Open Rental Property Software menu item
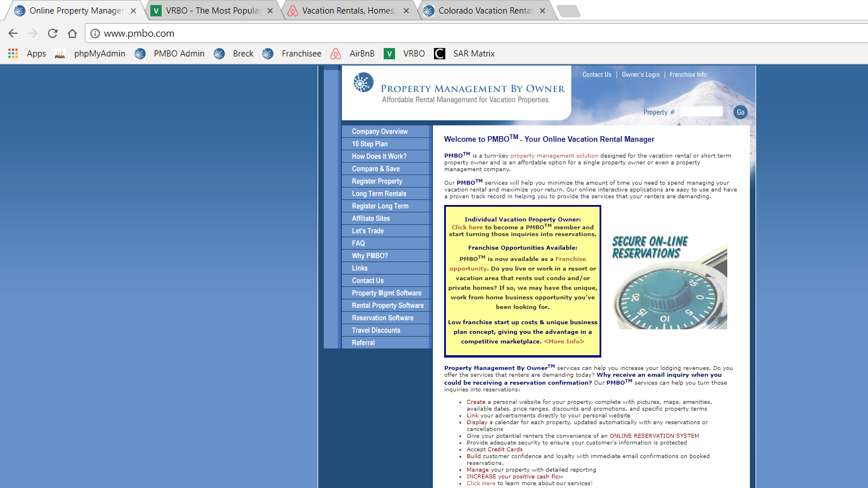Viewport: 868px width, 488px height. pyautogui.click(x=387, y=305)
